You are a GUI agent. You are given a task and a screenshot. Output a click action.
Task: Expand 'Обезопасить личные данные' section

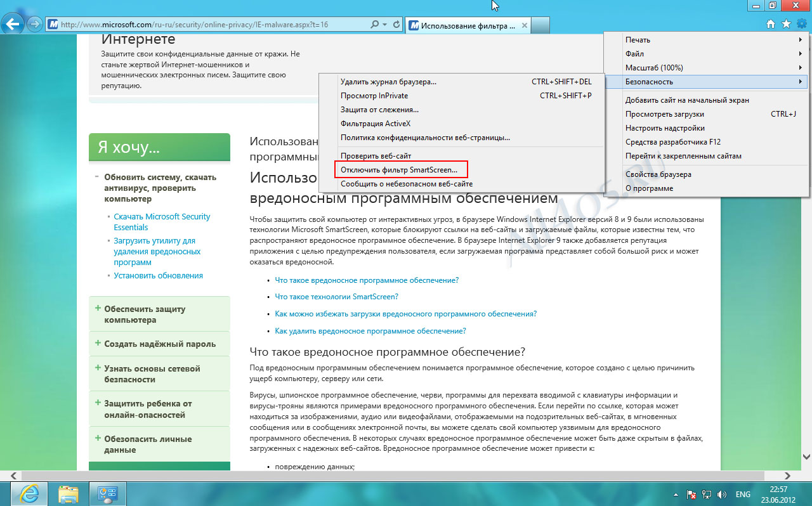pyautogui.click(x=97, y=438)
